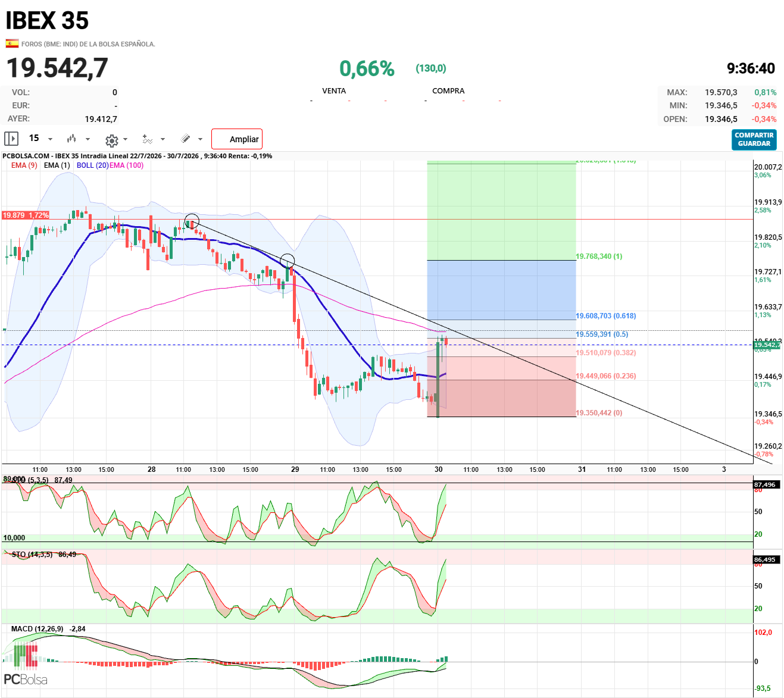The height and width of the screenshot is (698, 784).
Task: Expand the chart type dropdown arrow
Action: [x=88, y=139]
